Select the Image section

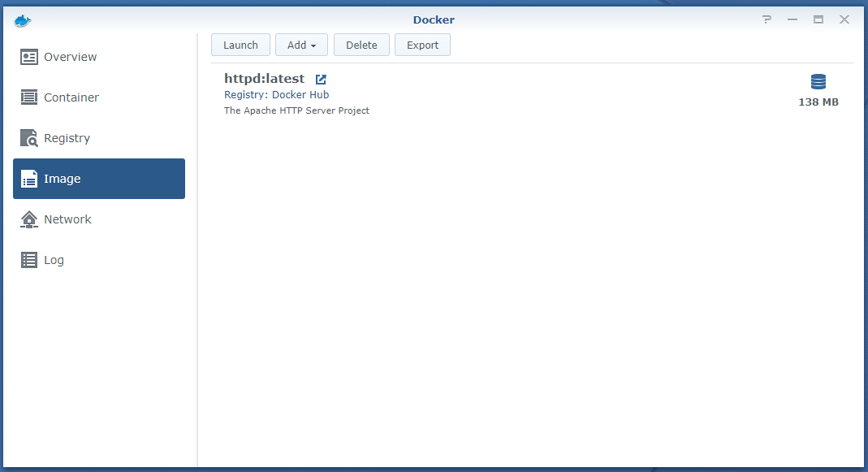pos(99,179)
